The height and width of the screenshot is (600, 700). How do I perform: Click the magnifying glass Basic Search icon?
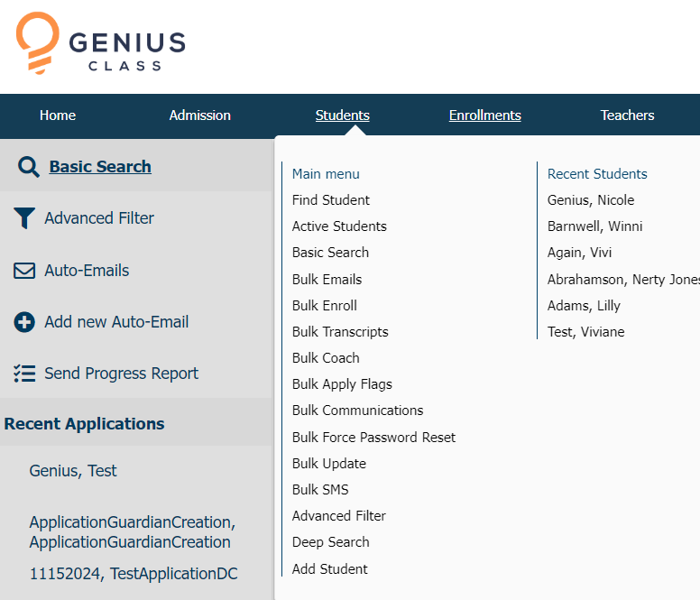pyautogui.click(x=29, y=167)
